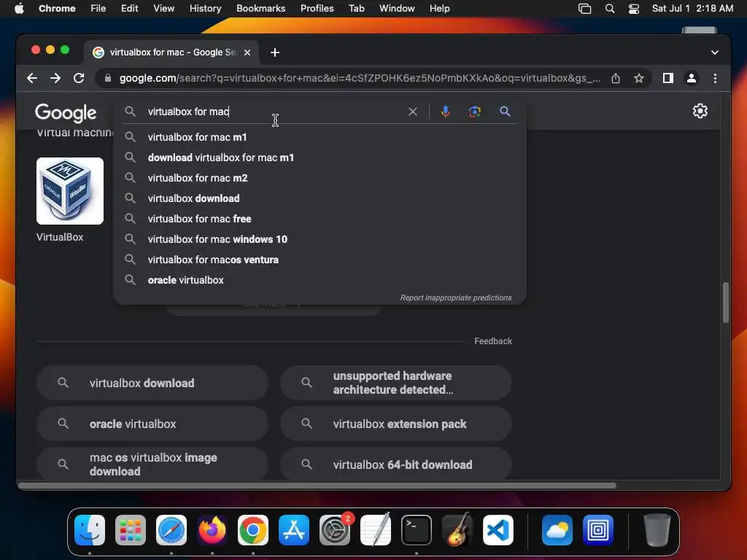The width and height of the screenshot is (747, 560).
Task: Clear the search box with X
Action: [413, 112]
